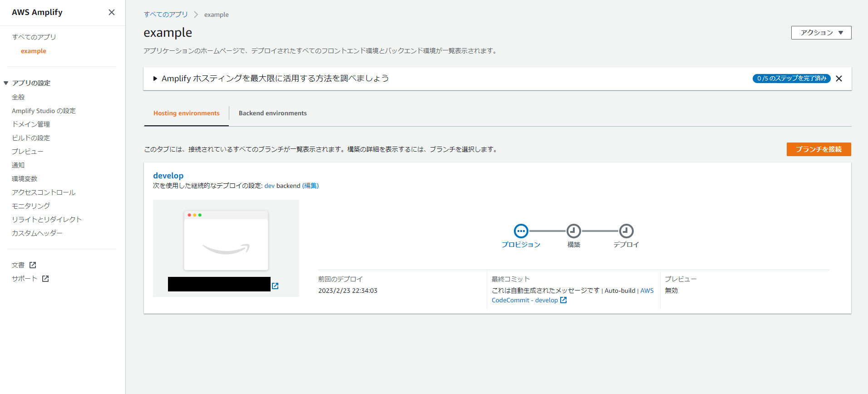This screenshot has height=394, width=868.
Task: Open the deployed site external link icon
Action: coord(275,286)
